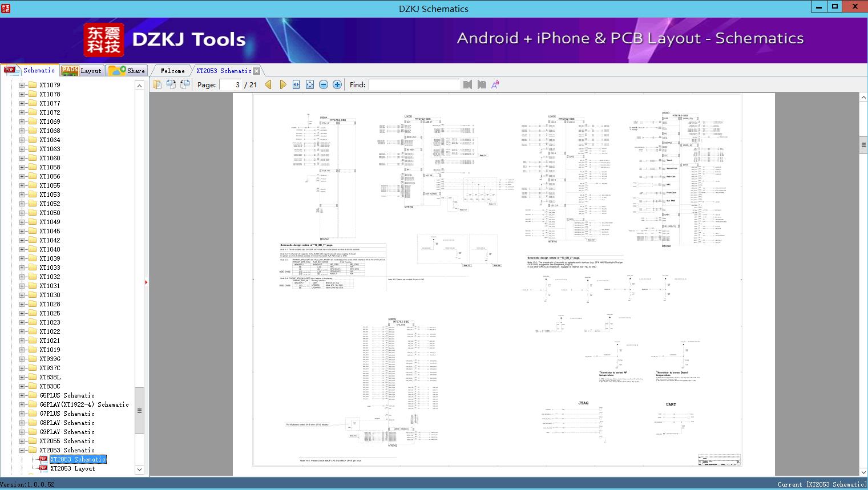The image size is (868, 490).
Task: Open the Welcome document tab
Action: pyautogui.click(x=172, y=71)
